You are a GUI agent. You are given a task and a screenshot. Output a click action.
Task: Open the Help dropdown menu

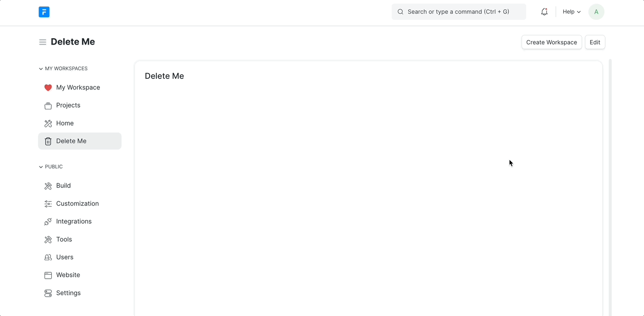[571, 12]
